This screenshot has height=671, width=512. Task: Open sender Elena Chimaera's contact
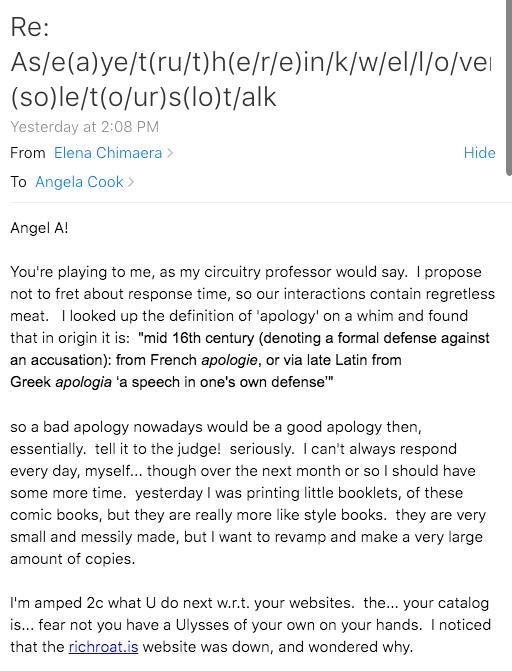pos(108,153)
